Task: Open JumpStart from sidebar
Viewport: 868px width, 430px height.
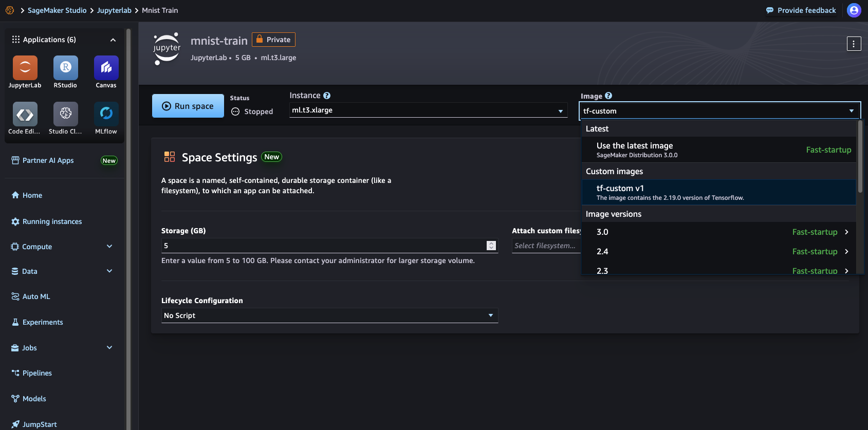Action: click(x=34, y=424)
